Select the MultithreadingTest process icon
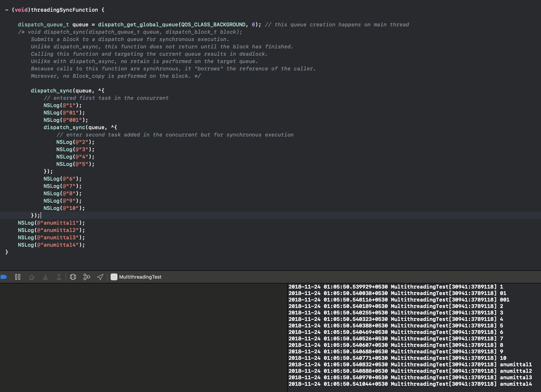 pos(114,277)
